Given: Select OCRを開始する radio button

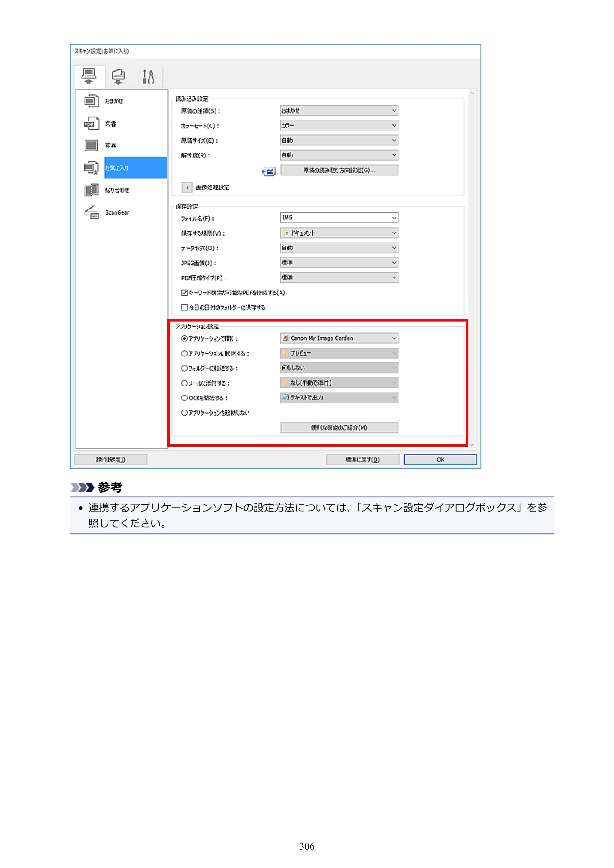Looking at the screenshot, I should [184, 398].
